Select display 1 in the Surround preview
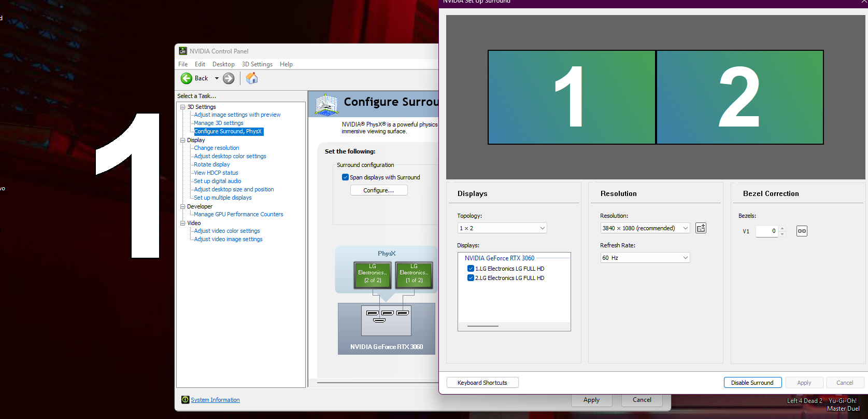Screen dimensions: 868x419 pyautogui.click(x=572, y=97)
